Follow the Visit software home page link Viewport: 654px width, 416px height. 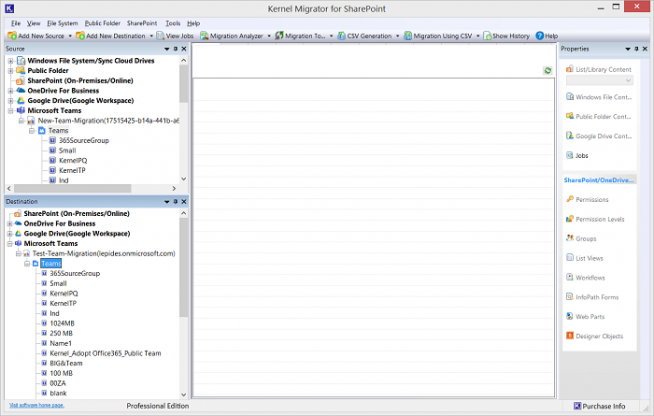(x=37, y=405)
